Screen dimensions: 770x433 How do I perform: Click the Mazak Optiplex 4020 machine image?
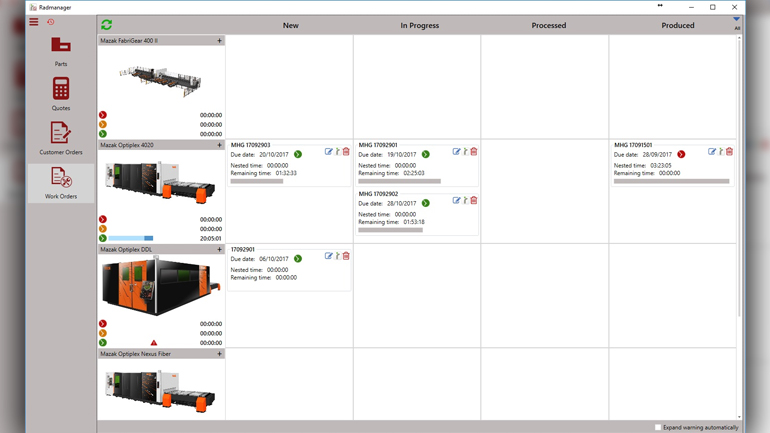(161, 182)
